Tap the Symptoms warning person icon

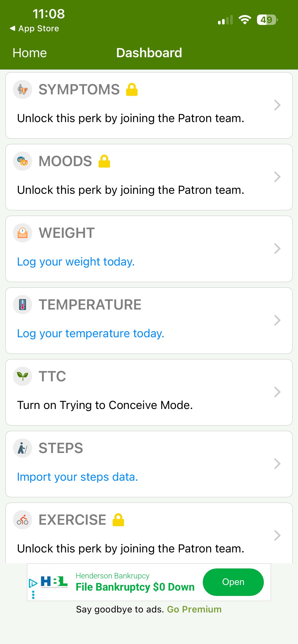(22, 90)
